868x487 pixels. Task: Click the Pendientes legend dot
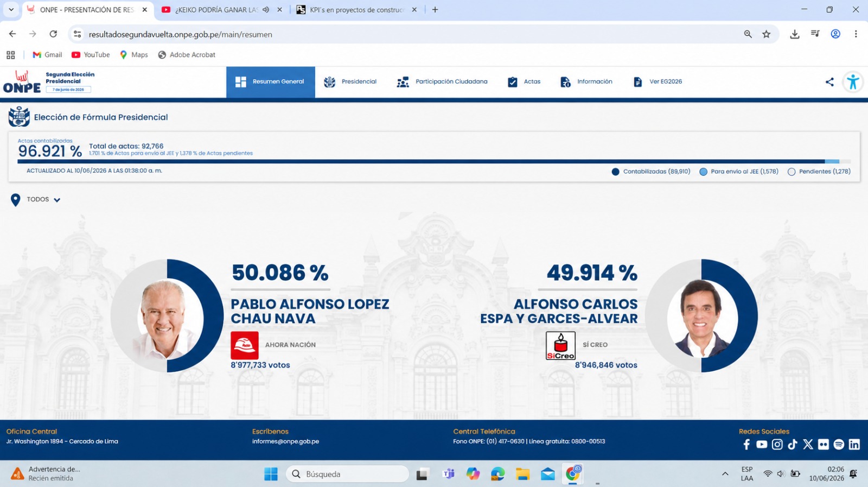pyautogui.click(x=792, y=172)
